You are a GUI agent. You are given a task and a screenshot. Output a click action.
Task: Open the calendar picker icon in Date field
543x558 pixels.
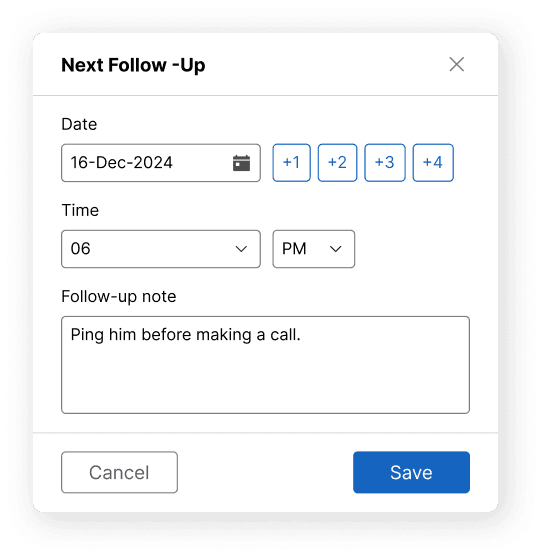point(241,163)
